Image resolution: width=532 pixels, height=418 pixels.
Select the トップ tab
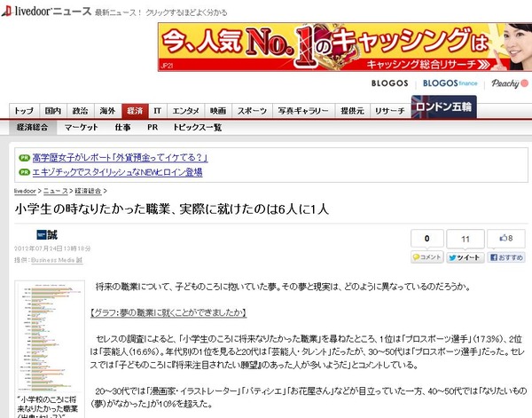click(x=24, y=111)
